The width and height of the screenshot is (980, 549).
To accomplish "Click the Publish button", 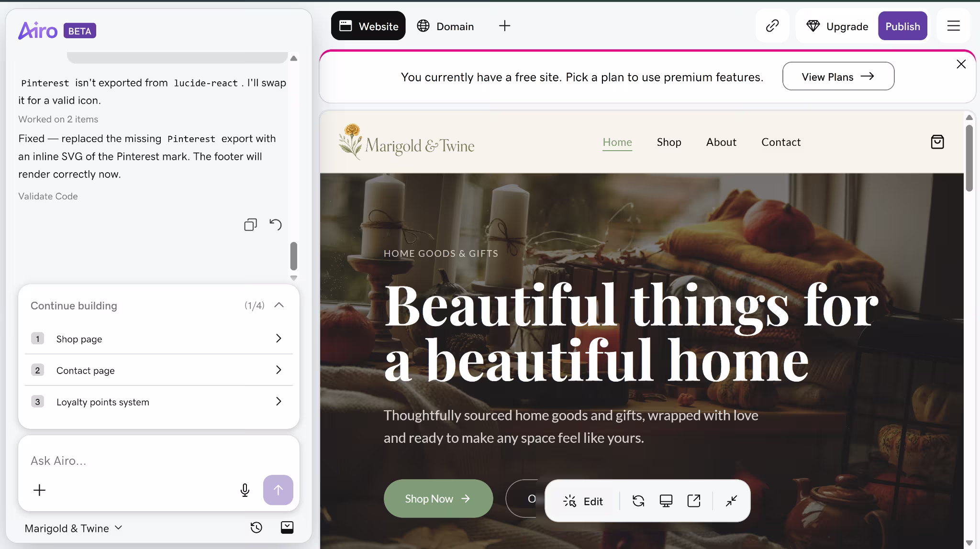I will pos(902,26).
